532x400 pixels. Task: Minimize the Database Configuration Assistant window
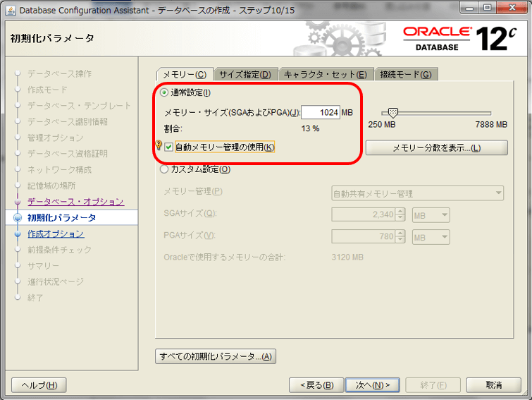coord(469,8)
